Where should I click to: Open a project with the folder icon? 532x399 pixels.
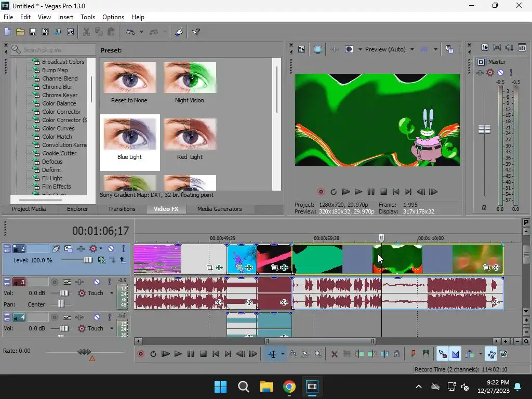pos(20,32)
